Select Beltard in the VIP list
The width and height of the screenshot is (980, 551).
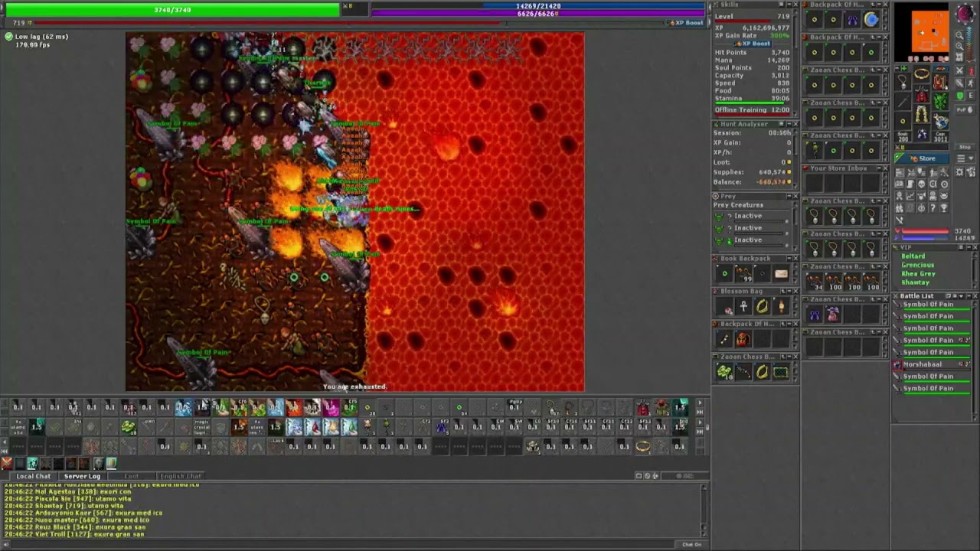tap(913, 256)
